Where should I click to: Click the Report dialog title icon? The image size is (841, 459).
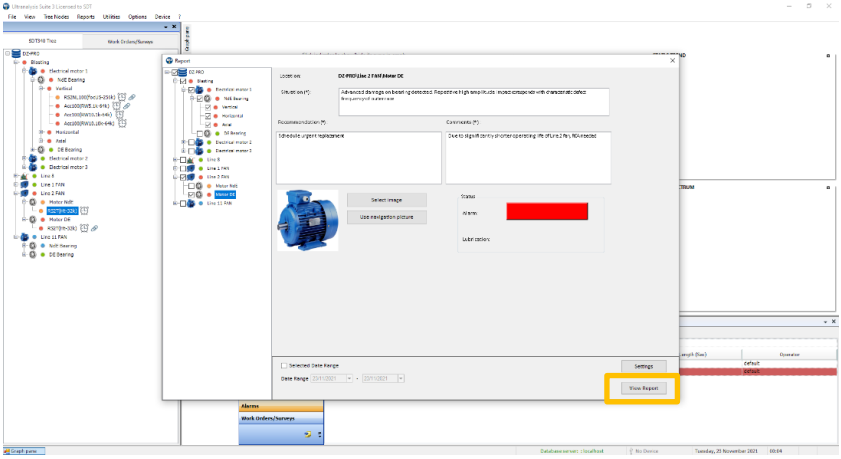tap(170, 60)
